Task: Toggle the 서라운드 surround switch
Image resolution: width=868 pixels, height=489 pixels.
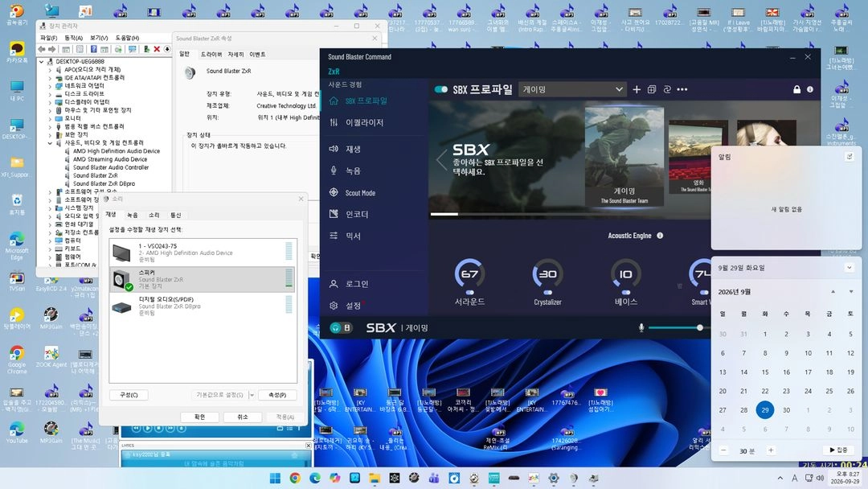Action: click(469, 293)
